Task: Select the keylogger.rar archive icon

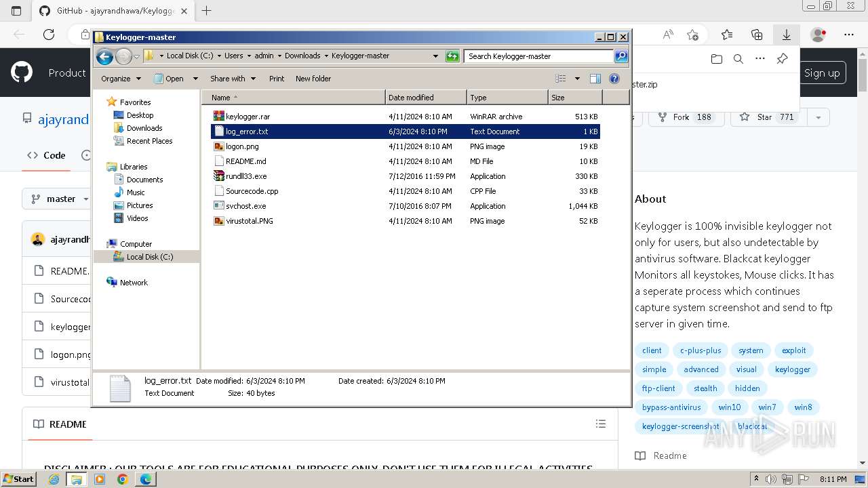Action: click(x=218, y=117)
